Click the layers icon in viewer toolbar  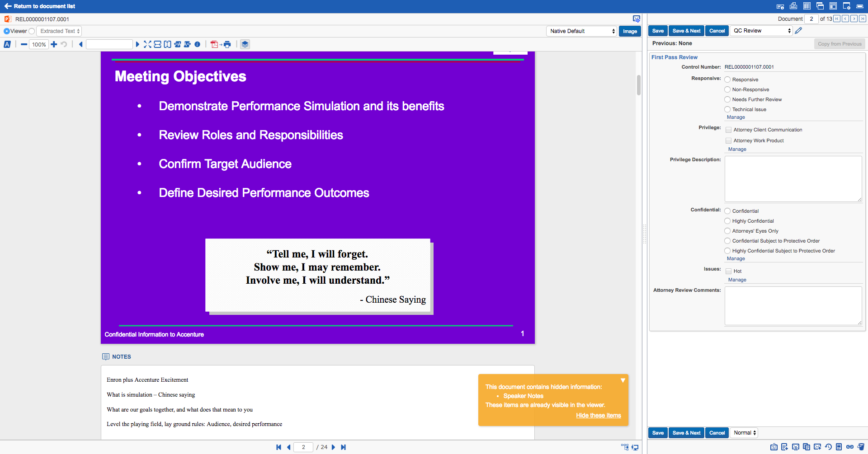(245, 44)
